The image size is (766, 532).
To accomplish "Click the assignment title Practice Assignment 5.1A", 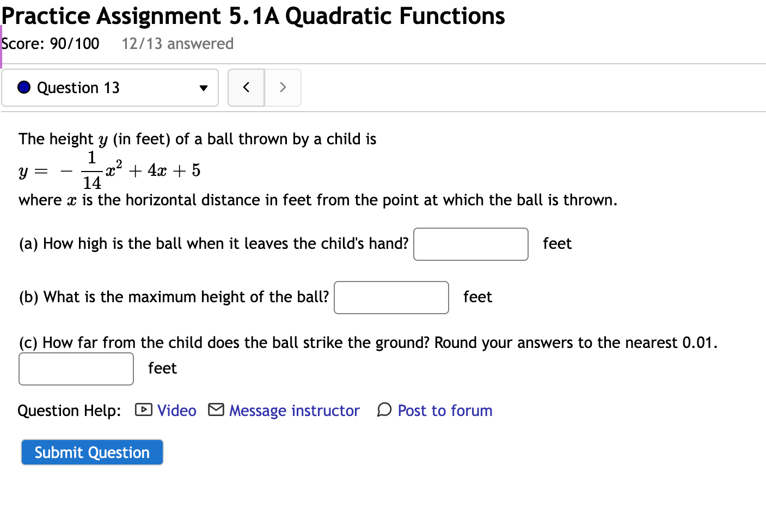I will [252, 16].
